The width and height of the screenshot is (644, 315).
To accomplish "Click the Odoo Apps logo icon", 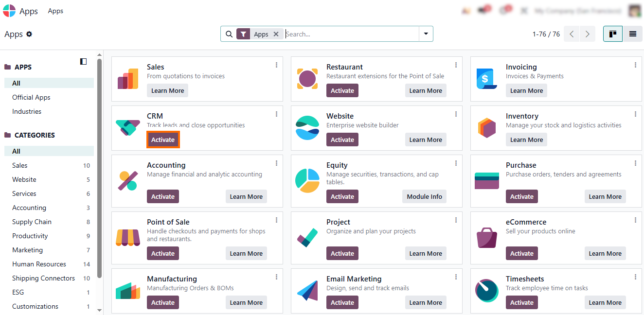I will point(9,11).
